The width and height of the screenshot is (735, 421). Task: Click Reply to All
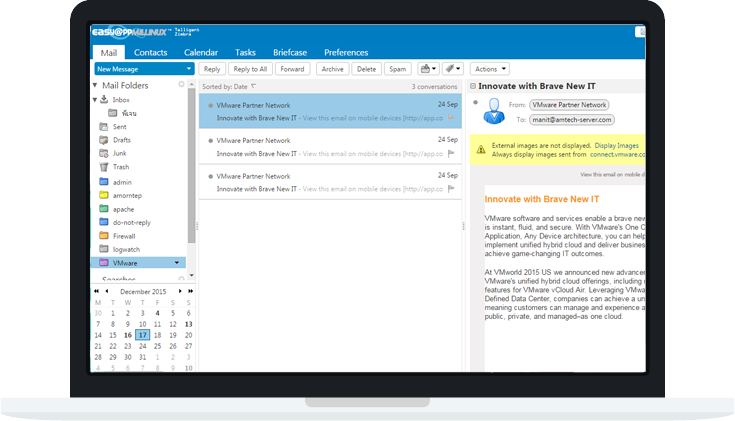(250, 69)
